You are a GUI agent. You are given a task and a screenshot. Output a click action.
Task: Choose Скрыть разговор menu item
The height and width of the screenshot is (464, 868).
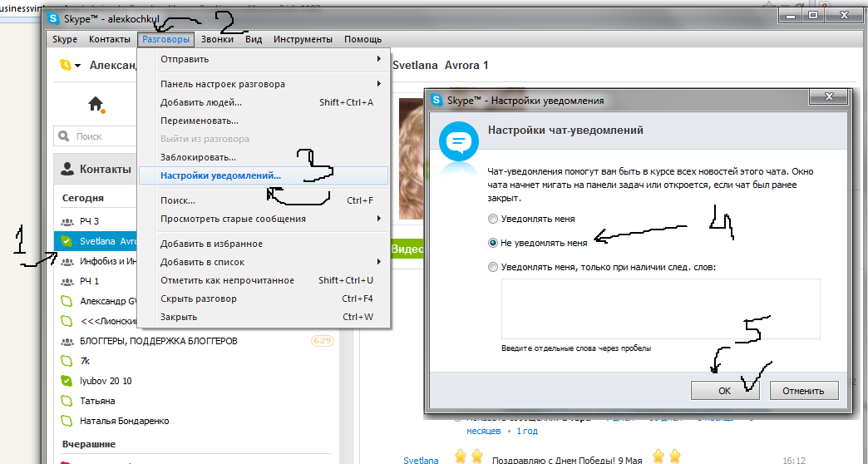(x=264, y=299)
